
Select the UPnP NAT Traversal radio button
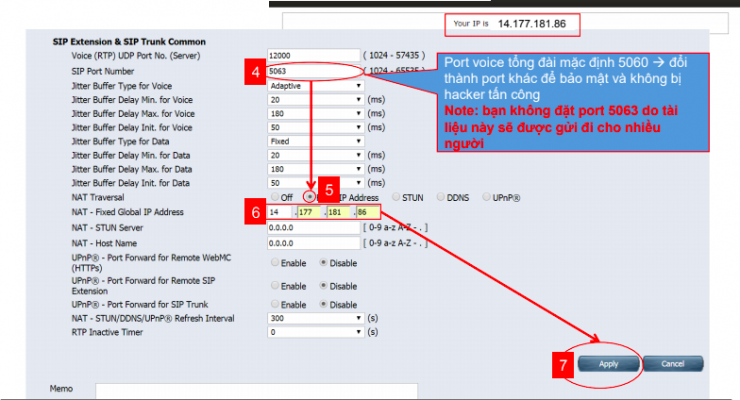[x=487, y=198]
